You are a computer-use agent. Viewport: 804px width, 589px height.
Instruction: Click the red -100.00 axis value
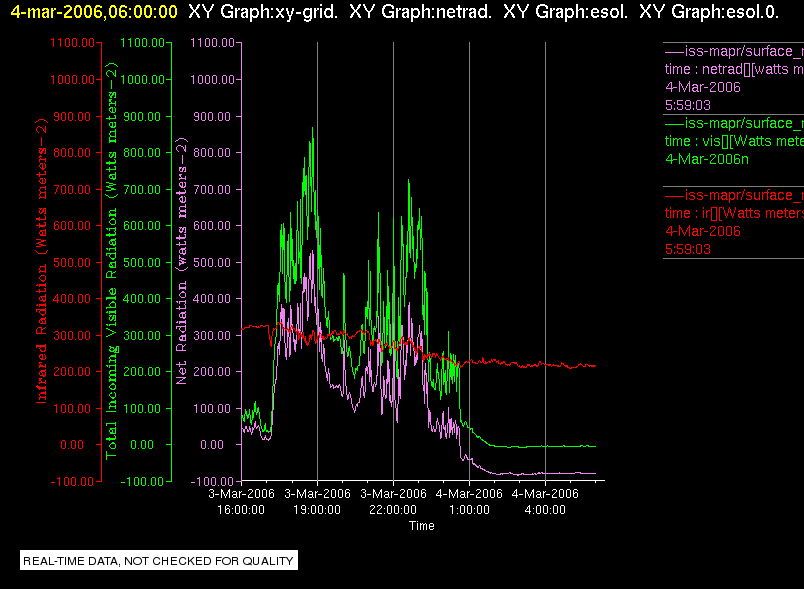coord(72,481)
